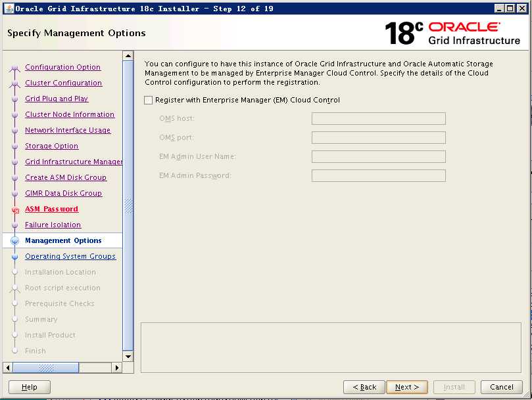Go to Grid Infrastructure Management step
The width and height of the screenshot is (532, 400).
click(74, 162)
